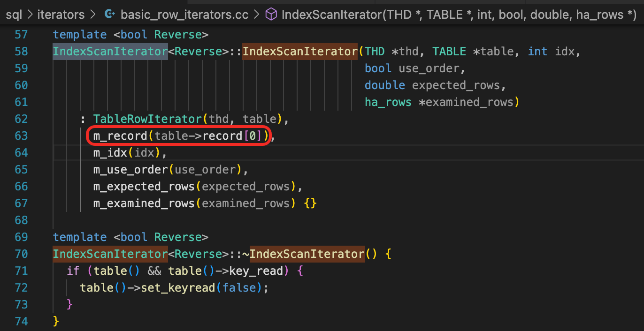Screen dimensions: 644x331
Task: Click the set_keyread method call
Action: pos(178,288)
